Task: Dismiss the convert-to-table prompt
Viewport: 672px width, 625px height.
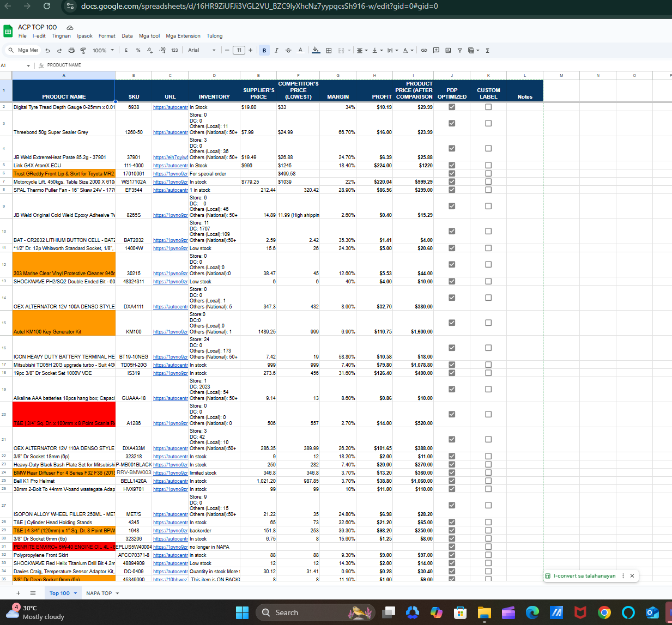Action: (x=632, y=575)
